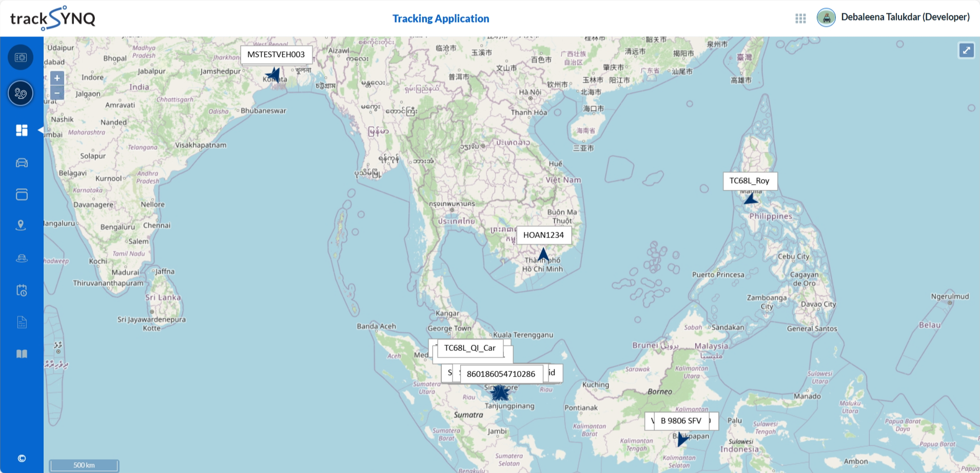This screenshot has height=473, width=980.
Task: Open the trip schedule calendar icon
Action: point(21,290)
